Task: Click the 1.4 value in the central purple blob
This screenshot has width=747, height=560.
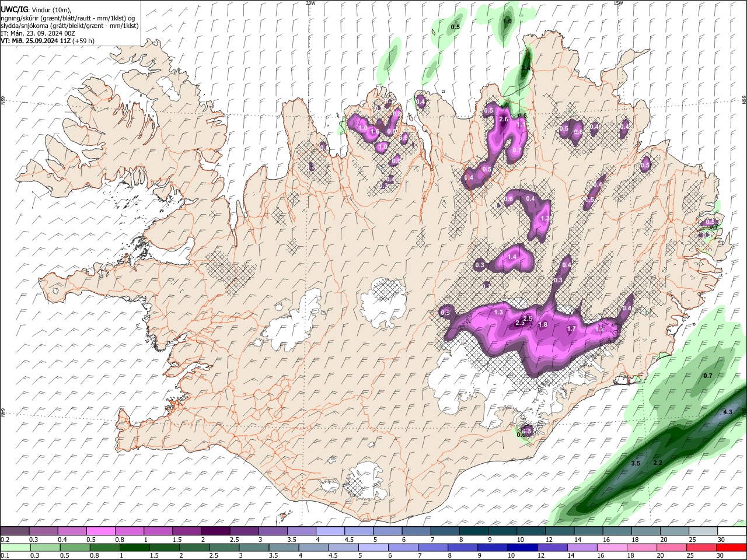Action: click(x=512, y=257)
